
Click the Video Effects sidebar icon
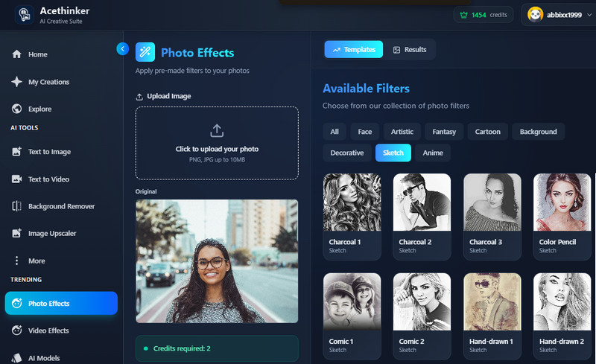[16, 331]
